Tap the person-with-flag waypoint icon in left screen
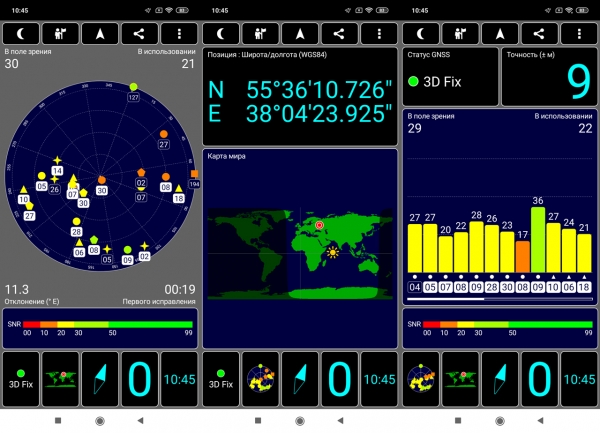The image size is (600, 433). [60, 34]
